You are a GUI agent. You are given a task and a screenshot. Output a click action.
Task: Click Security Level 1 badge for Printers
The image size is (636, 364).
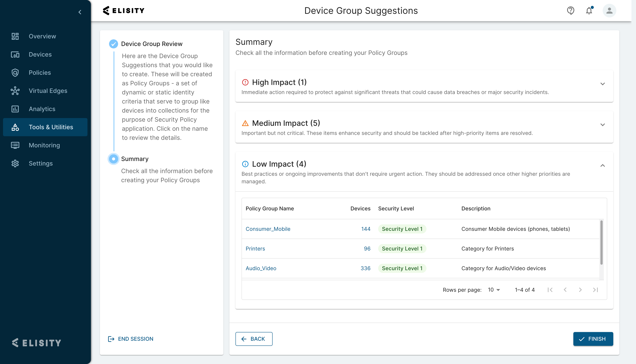(x=402, y=249)
